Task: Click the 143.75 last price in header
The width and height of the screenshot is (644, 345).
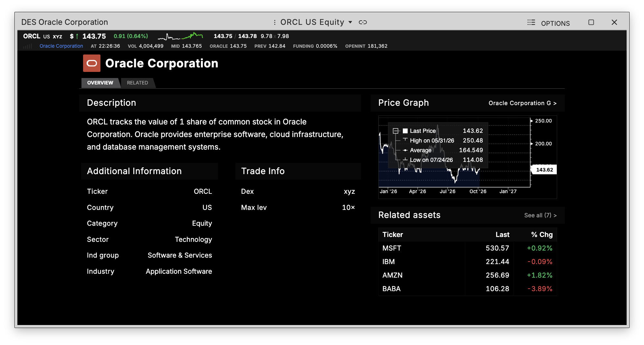Action: (x=94, y=36)
